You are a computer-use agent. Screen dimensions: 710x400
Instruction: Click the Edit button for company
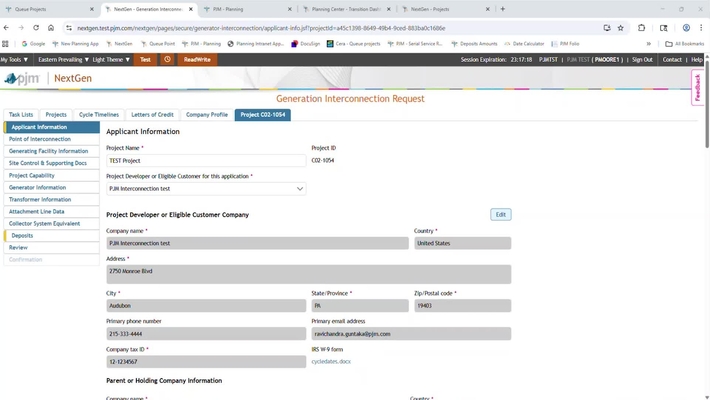point(500,214)
